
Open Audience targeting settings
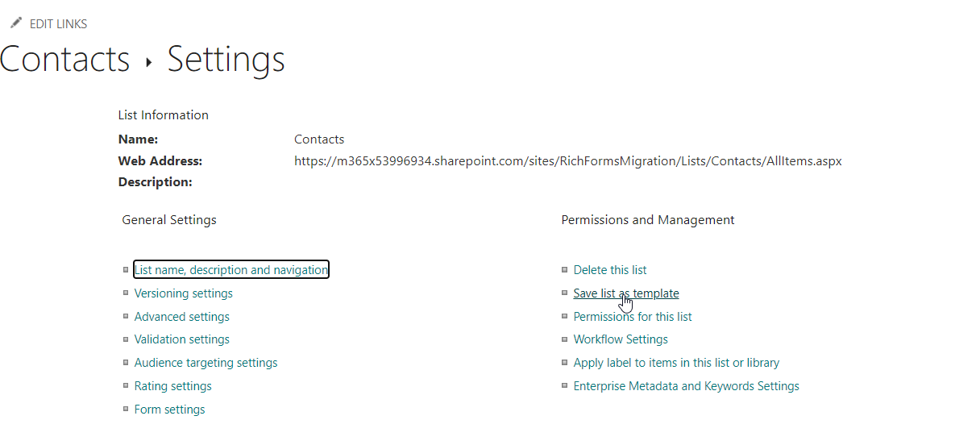pyautogui.click(x=206, y=363)
